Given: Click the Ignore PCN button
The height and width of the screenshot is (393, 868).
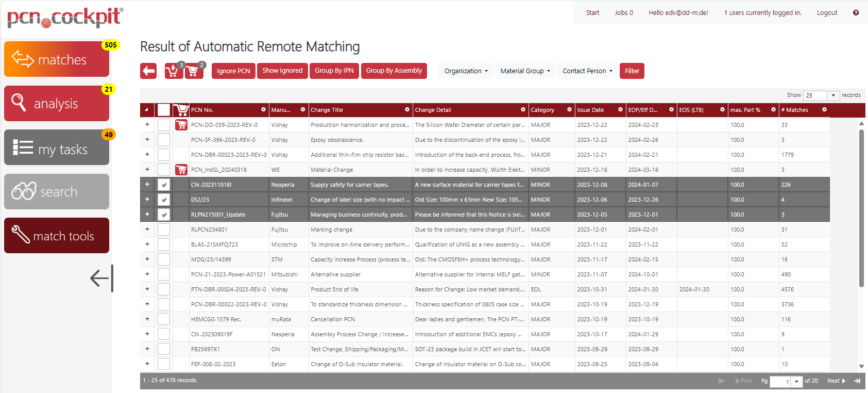Looking at the screenshot, I should click(233, 71).
